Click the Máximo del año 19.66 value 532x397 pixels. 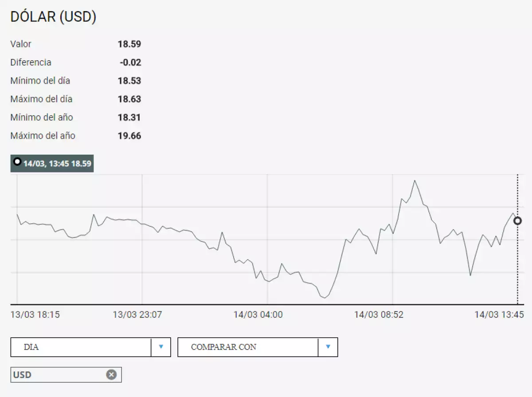tap(129, 136)
